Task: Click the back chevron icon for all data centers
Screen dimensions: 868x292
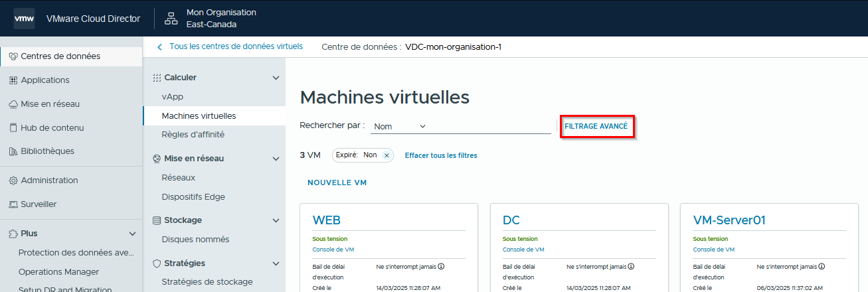Action: click(159, 47)
